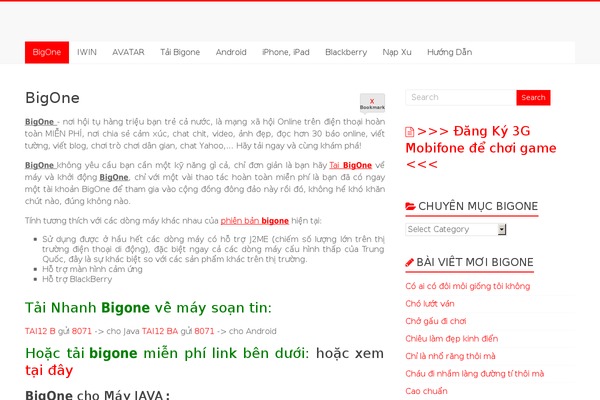This screenshot has height=400, width=600.
Task: Click the CHUYÊN MỤC BIGONE heading
Action: click(478, 207)
